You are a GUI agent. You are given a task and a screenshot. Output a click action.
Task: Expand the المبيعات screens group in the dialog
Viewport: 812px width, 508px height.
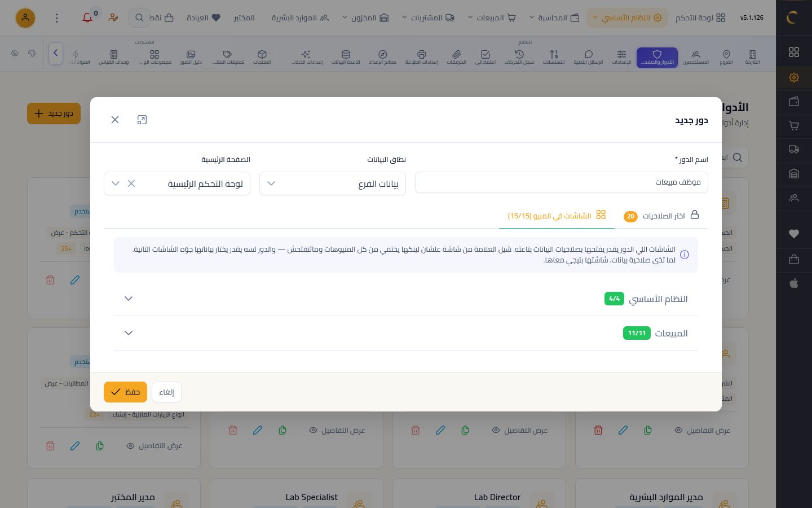point(406,333)
